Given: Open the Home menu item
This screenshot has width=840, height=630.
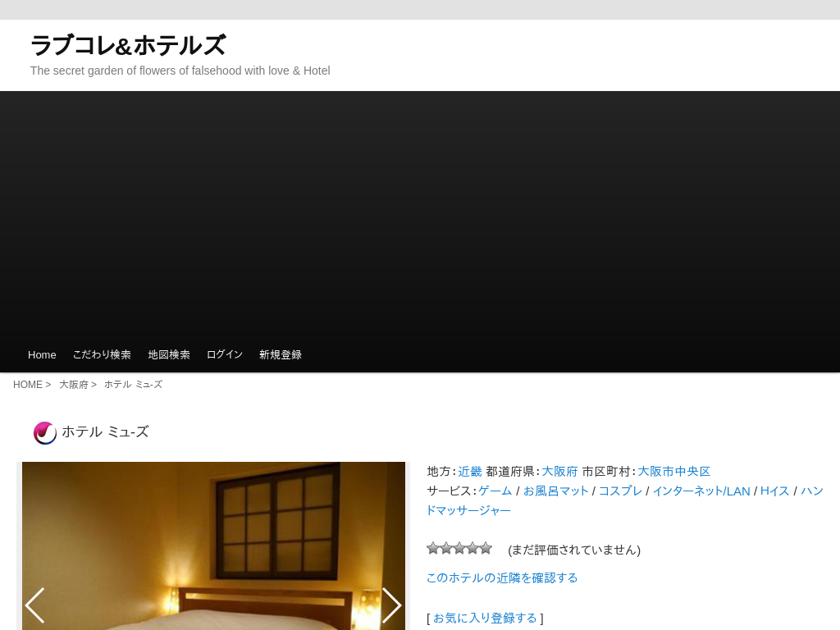Looking at the screenshot, I should pyautogui.click(x=42, y=354).
